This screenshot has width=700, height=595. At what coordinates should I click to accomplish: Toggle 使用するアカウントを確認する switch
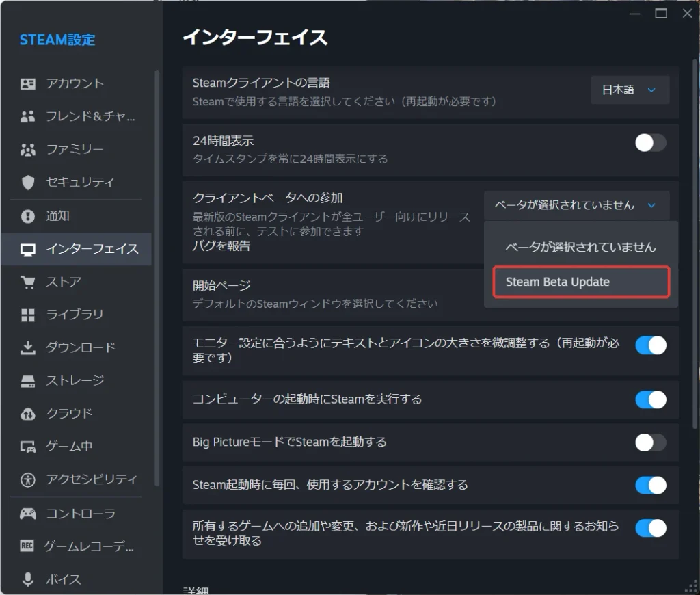651,485
